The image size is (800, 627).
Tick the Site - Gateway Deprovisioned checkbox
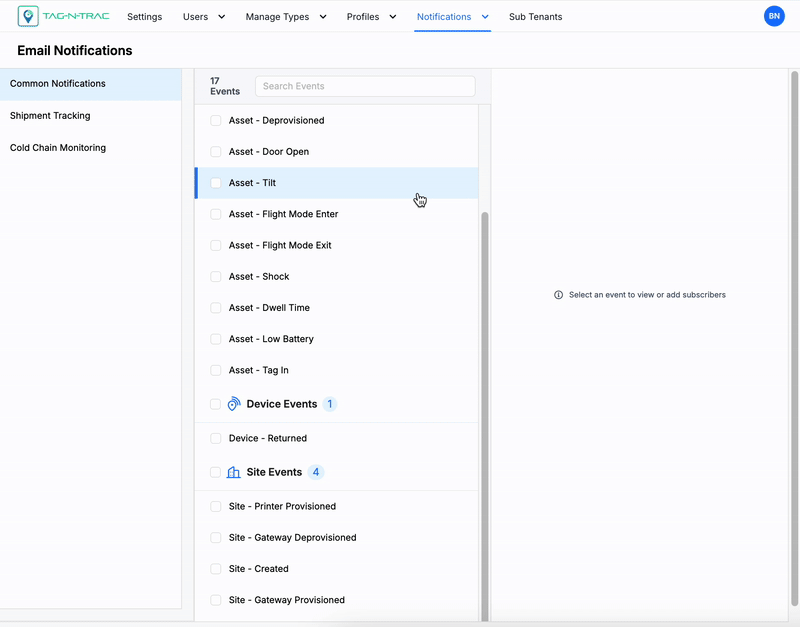(x=216, y=538)
